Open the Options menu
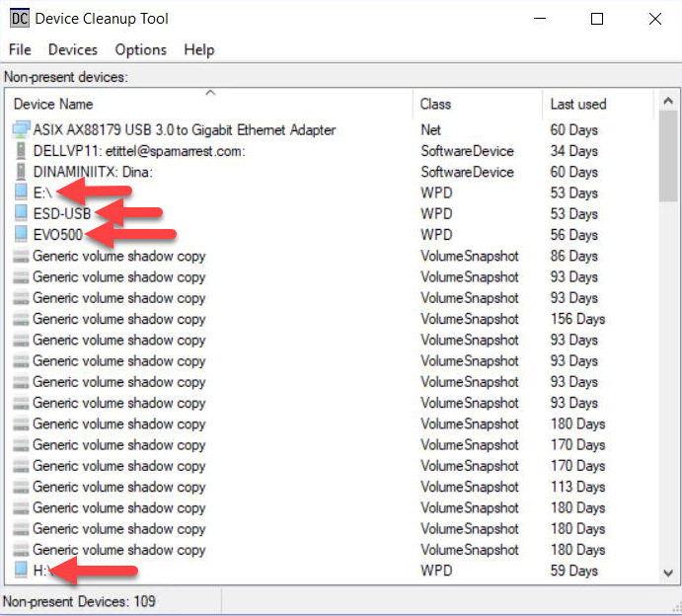Image resolution: width=682 pixels, height=616 pixels. (140, 50)
